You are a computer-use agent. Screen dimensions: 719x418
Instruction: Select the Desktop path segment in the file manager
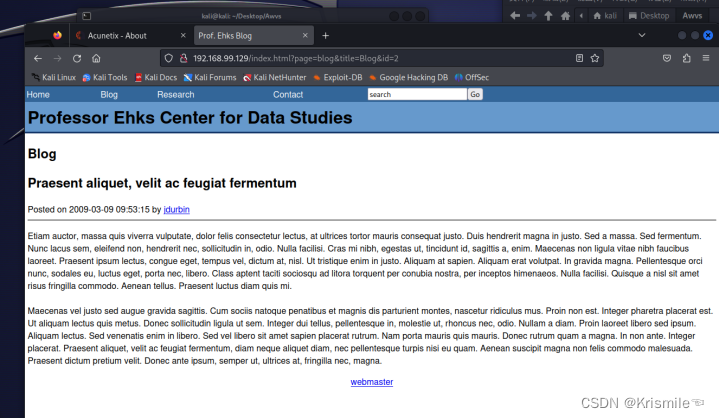tap(649, 16)
